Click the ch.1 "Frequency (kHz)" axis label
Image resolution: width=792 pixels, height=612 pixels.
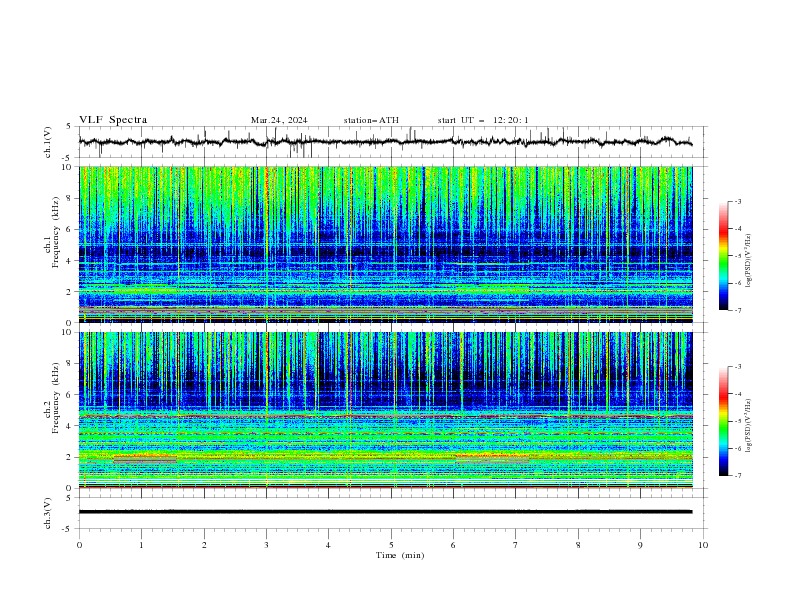tap(55, 233)
